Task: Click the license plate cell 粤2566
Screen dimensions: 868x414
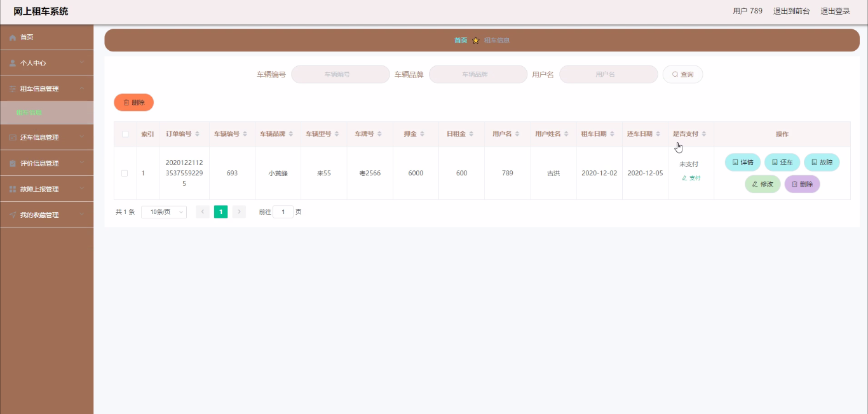Action: point(370,173)
